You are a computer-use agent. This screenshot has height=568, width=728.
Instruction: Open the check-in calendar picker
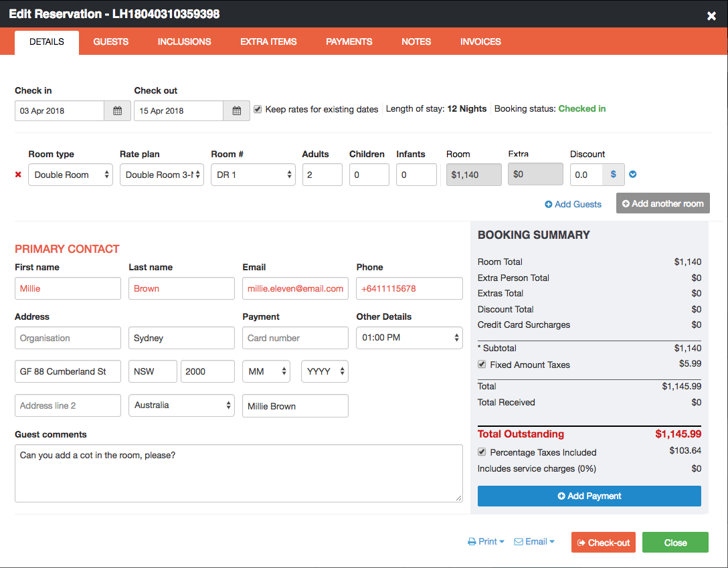pos(117,111)
